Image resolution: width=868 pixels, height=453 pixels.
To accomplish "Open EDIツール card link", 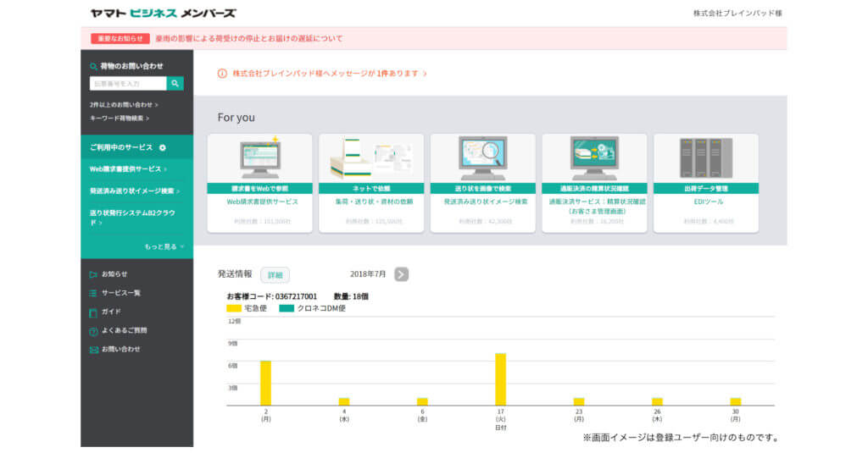I will [709, 202].
